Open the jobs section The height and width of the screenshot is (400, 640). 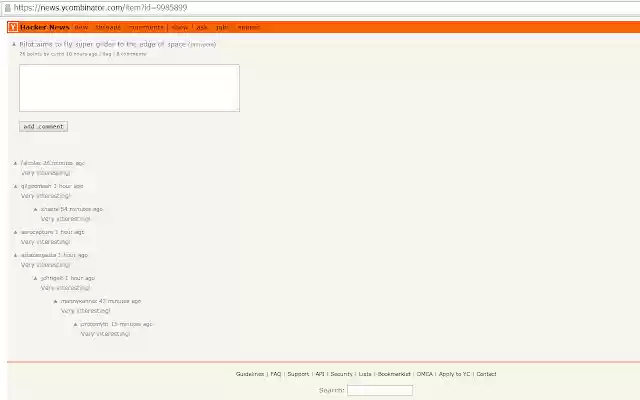(222, 27)
